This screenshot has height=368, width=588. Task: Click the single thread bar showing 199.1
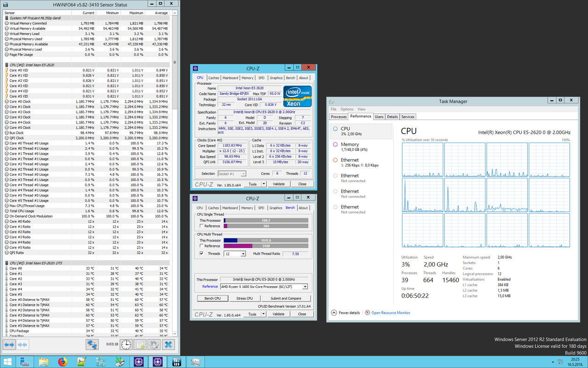pos(266,221)
